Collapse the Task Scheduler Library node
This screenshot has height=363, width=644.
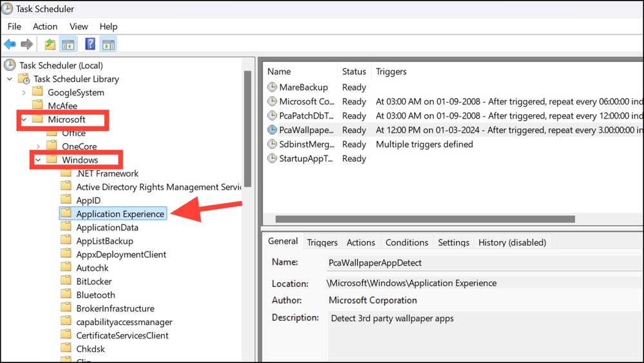click(10, 79)
